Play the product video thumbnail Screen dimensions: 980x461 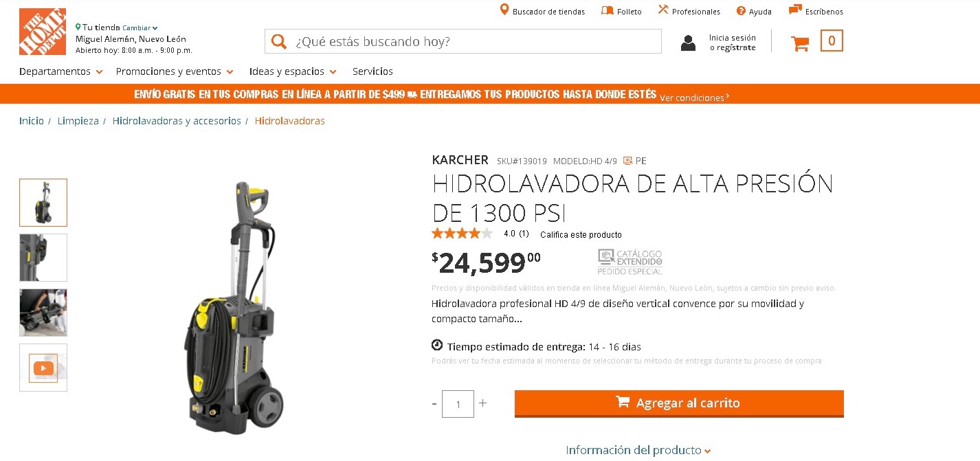pyautogui.click(x=43, y=368)
